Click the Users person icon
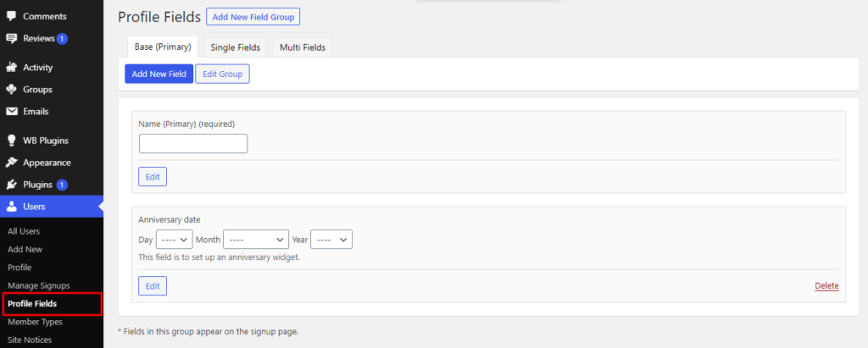Viewport: 868px width, 348px height. (11, 207)
